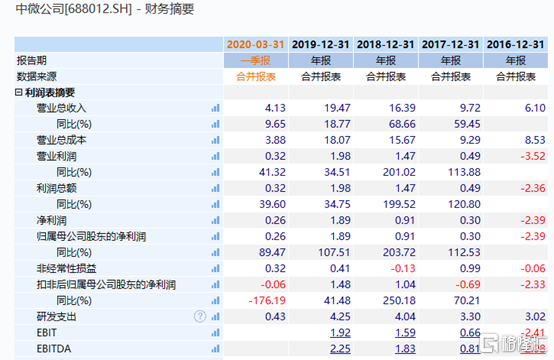The image size is (554, 360).
Task: Click the red -176.19 growth value
Action: pos(267,301)
